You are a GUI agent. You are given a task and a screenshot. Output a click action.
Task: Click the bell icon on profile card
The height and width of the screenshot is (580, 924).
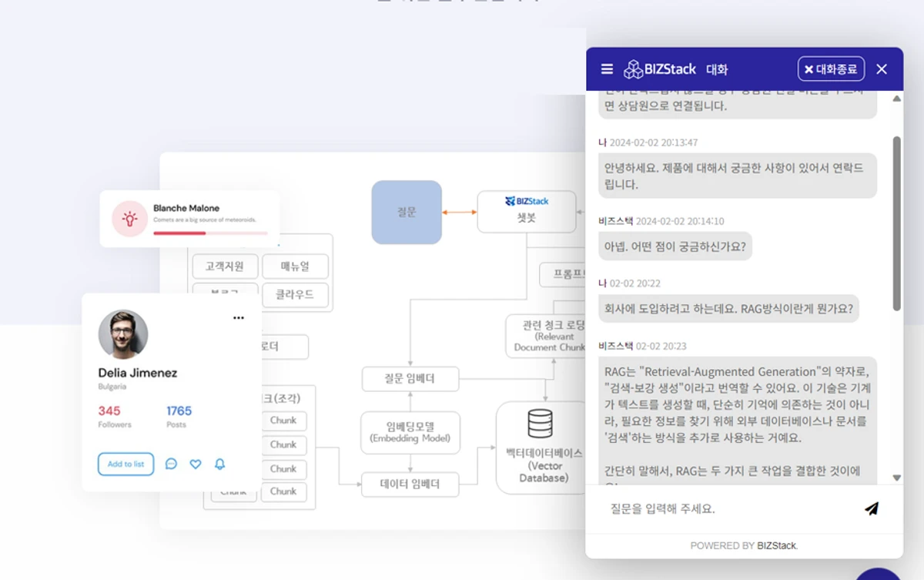tap(219, 464)
